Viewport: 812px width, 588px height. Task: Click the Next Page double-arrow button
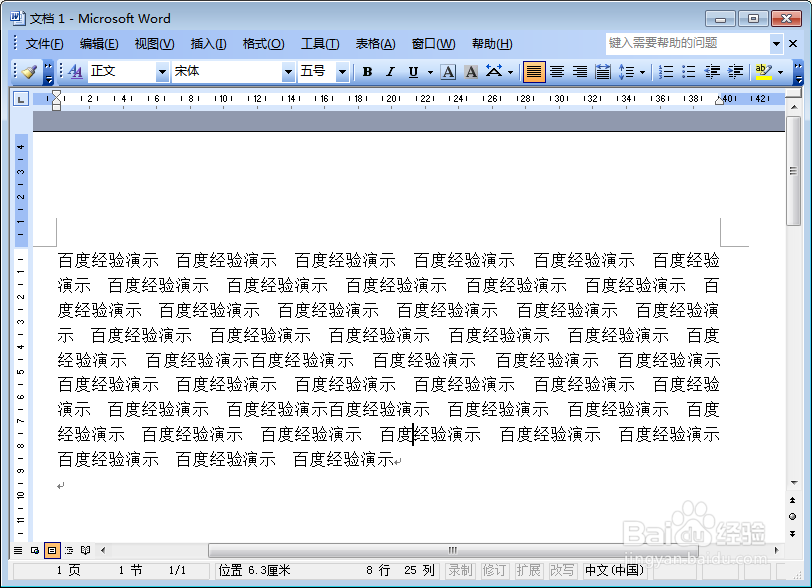(x=793, y=534)
